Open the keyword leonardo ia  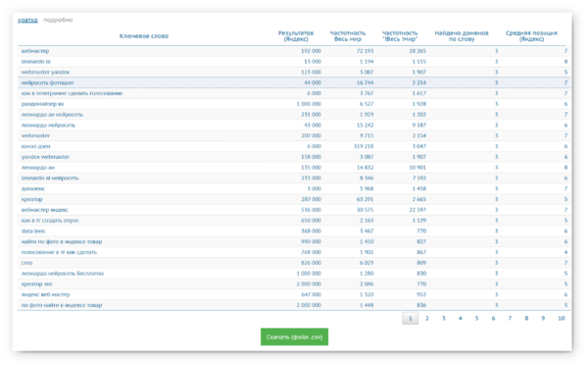point(36,61)
